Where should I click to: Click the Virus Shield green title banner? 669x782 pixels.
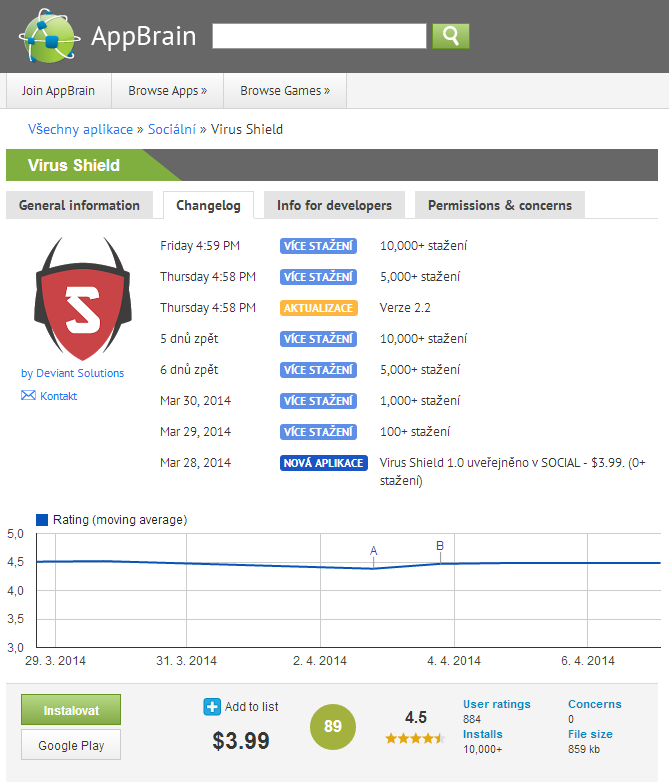(x=93, y=165)
